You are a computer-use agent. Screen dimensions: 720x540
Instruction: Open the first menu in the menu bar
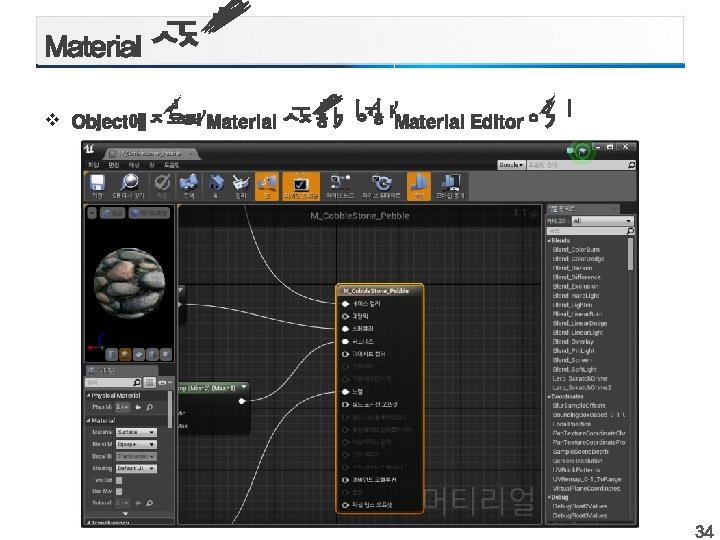coord(94,165)
